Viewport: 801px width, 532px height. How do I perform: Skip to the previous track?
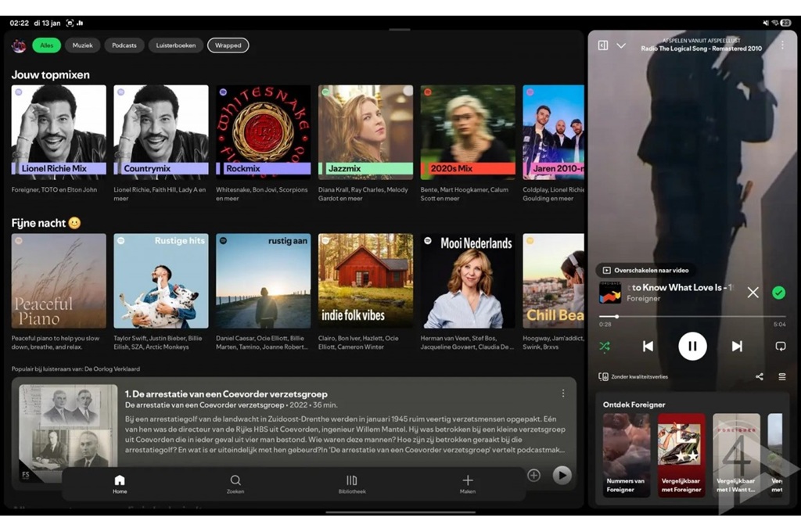(648, 346)
